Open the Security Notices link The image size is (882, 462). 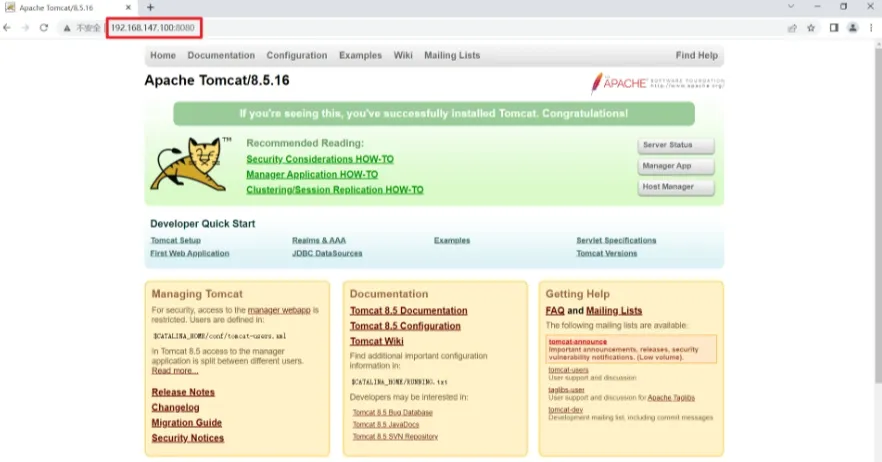(x=187, y=438)
